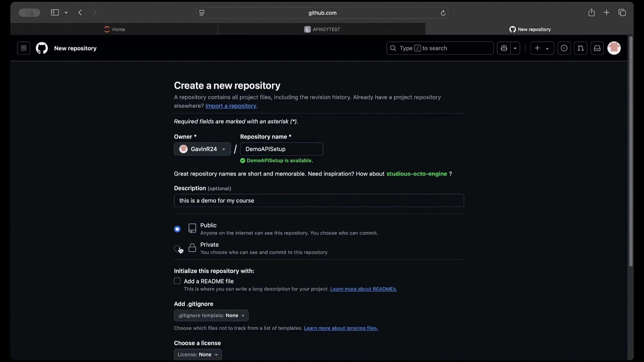644x362 pixels.
Task: Open the Issues icon in header
Action: click(564, 48)
